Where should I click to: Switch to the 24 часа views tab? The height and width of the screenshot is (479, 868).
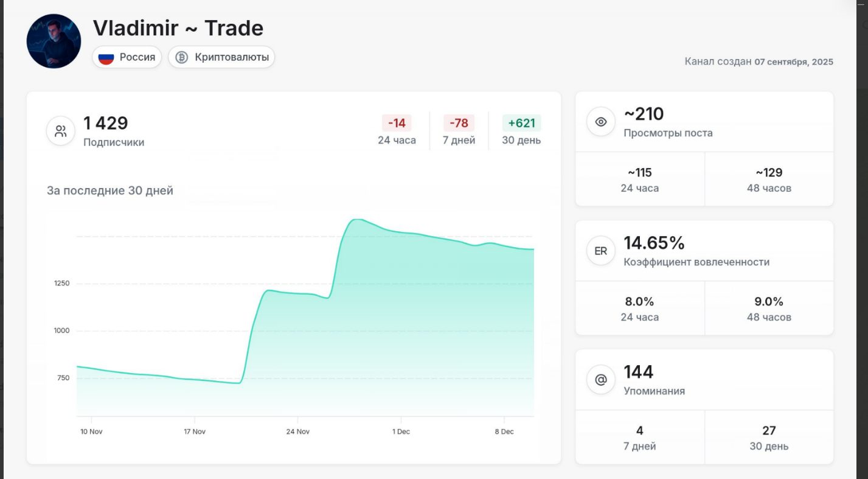[x=639, y=178]
